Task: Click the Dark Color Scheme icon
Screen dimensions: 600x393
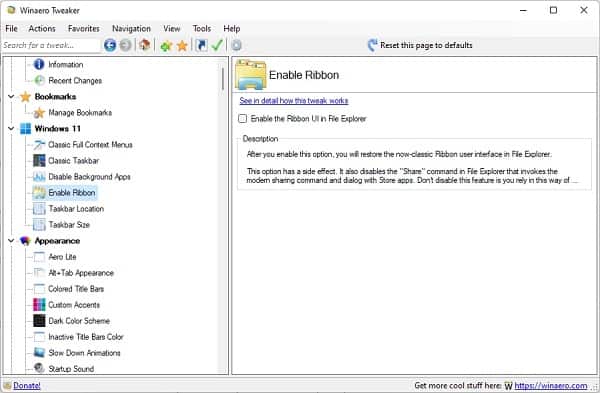Action: [39, 321]
